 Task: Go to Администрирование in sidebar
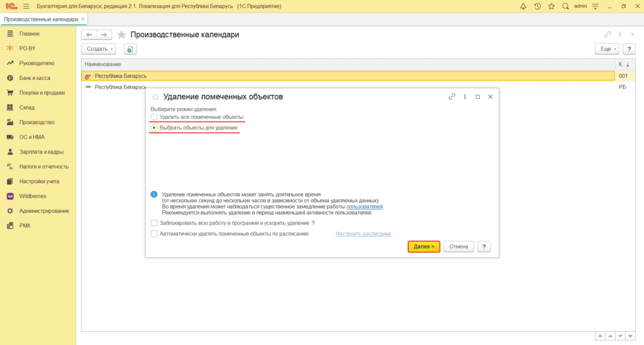[43, 211]
